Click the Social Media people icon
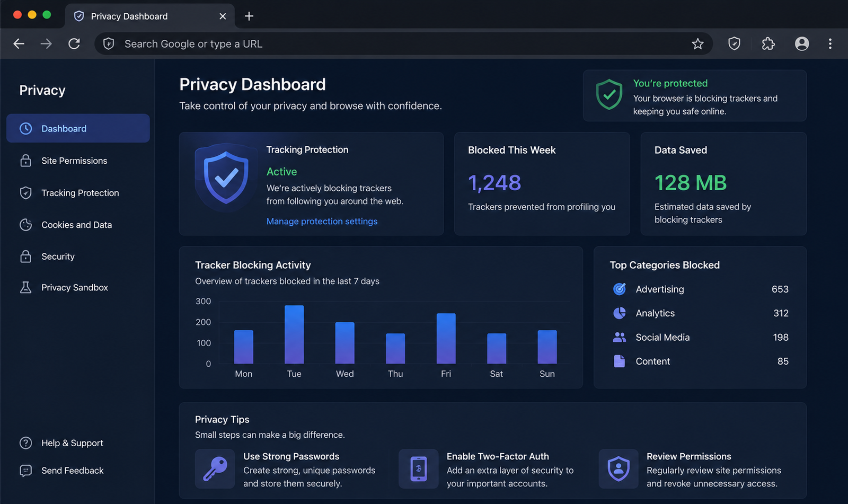 620,337
